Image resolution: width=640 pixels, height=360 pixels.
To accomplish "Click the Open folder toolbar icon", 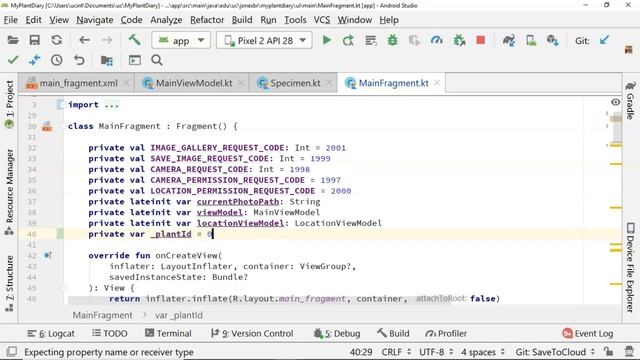I will pos(13,40).
